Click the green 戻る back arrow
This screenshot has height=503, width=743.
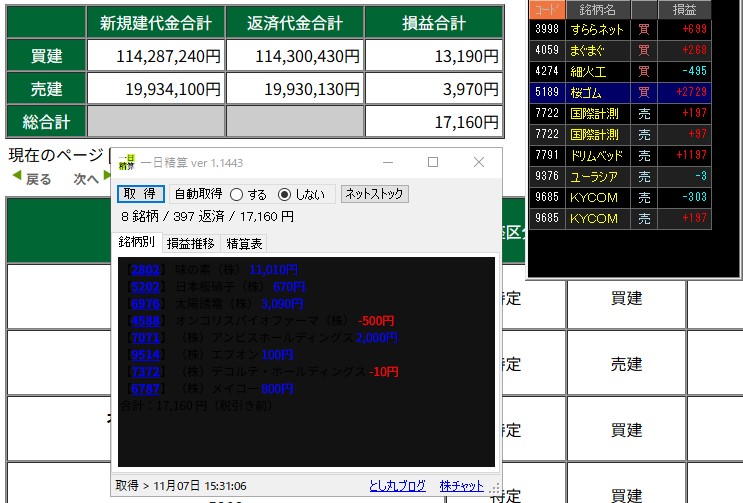coord(31,179)
